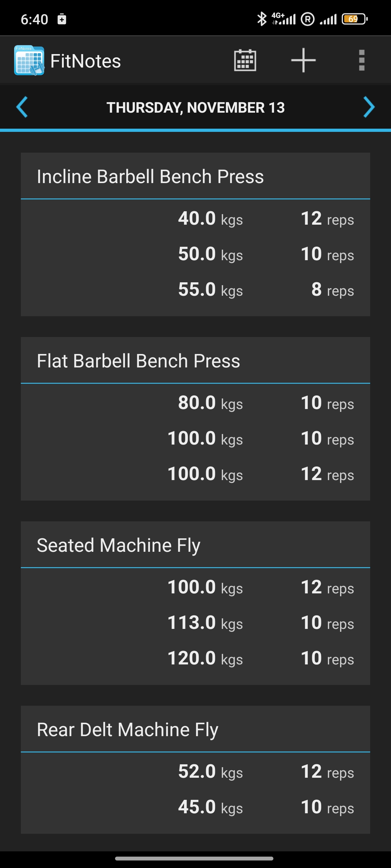Select the Thursday, November 13 date header
Image resolution: width=391 pixels, height=868 pixels.
pos(196,108)
